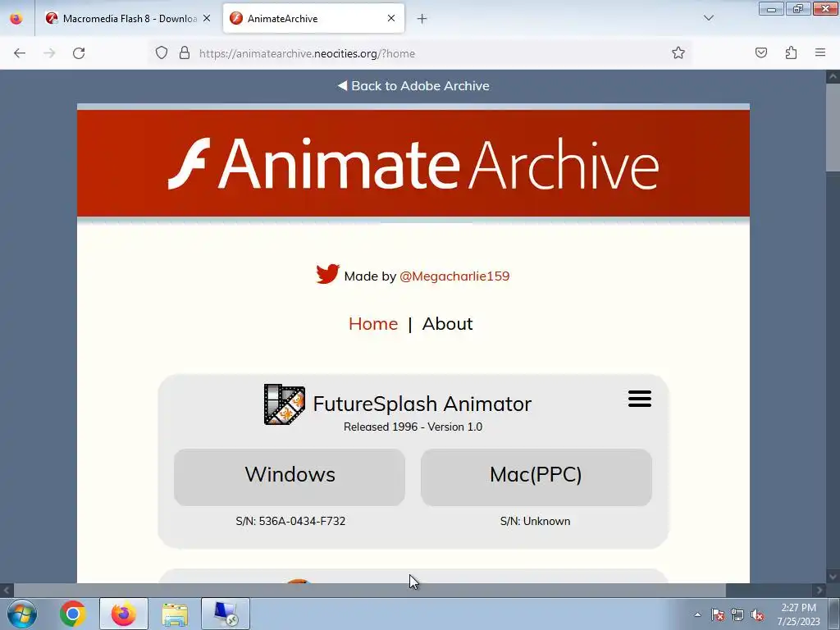This screenshot has height=630, width=840.
Task: Show hidden tray icons arrow
Action: click(x=697, y=615)
